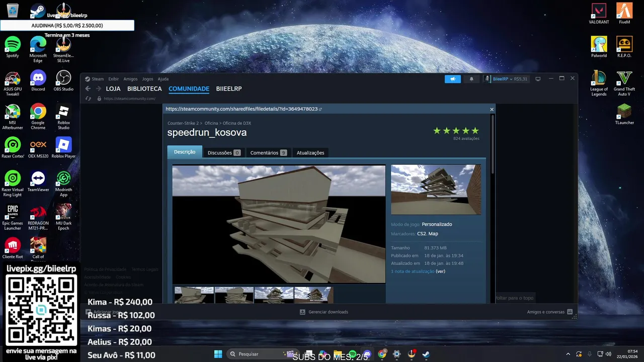644x362 pixels.
Task: Follow the Oficina breadcrumb link
Action: [211, 123]
